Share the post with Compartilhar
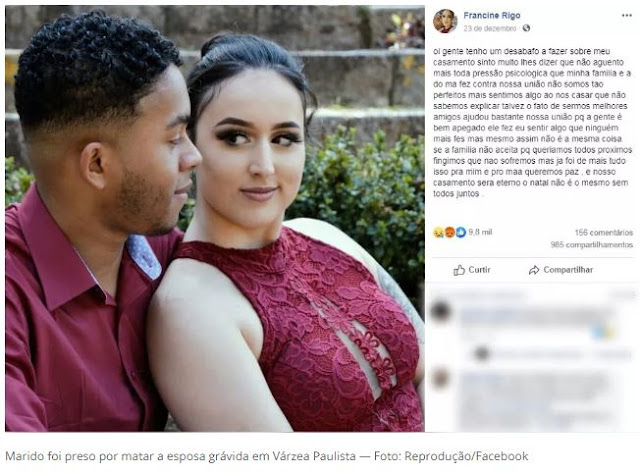The image size is (640, 474). 561,270
